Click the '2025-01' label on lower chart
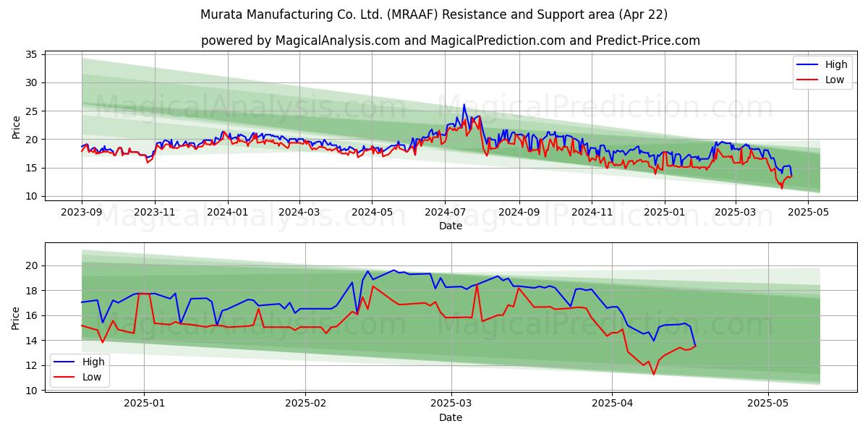This screenshot has width=868, height=434. pyautogui.click(x=143, y=404)
